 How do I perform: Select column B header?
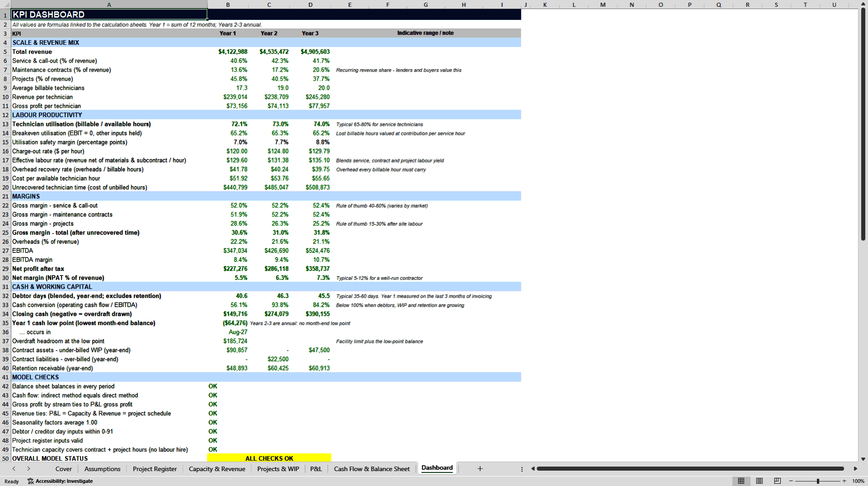click(228, 5)
